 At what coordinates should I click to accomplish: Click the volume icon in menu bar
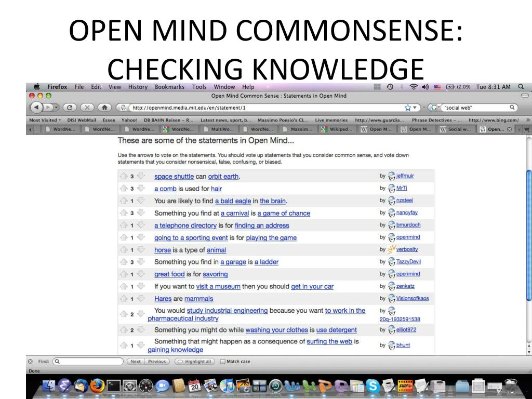425,87
